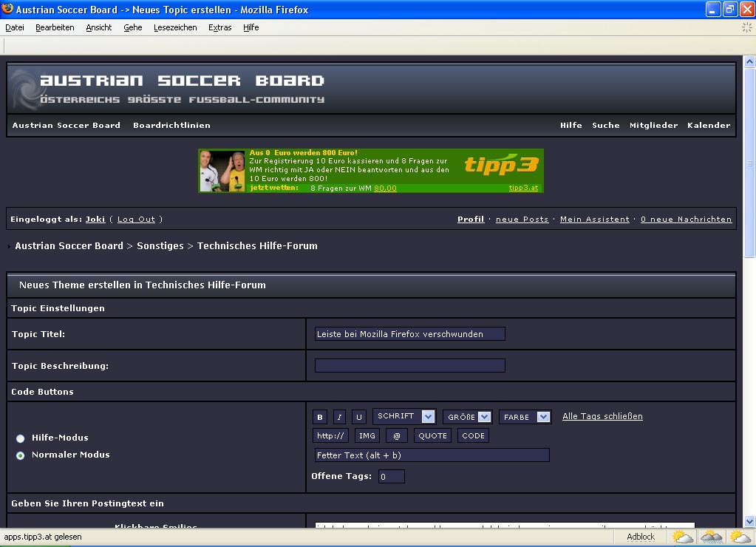Viewport: 756px width, 547px height.
Task: Open the Ansicht menu
Action: click(x=99, y=27)
